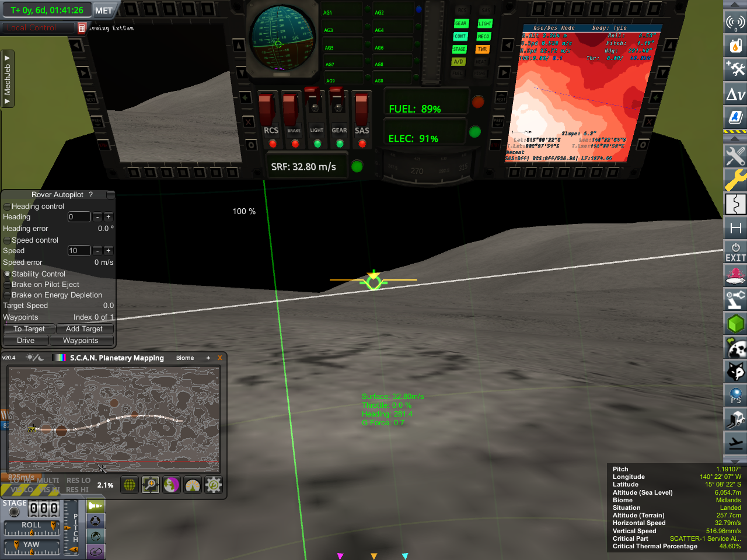Close the SCANsat Planetary Mapping window

[220, 358]
